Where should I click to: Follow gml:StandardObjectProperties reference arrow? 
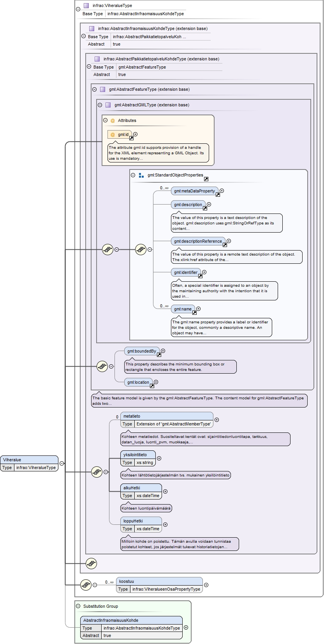pyautogui.click(x=206, y=179)
